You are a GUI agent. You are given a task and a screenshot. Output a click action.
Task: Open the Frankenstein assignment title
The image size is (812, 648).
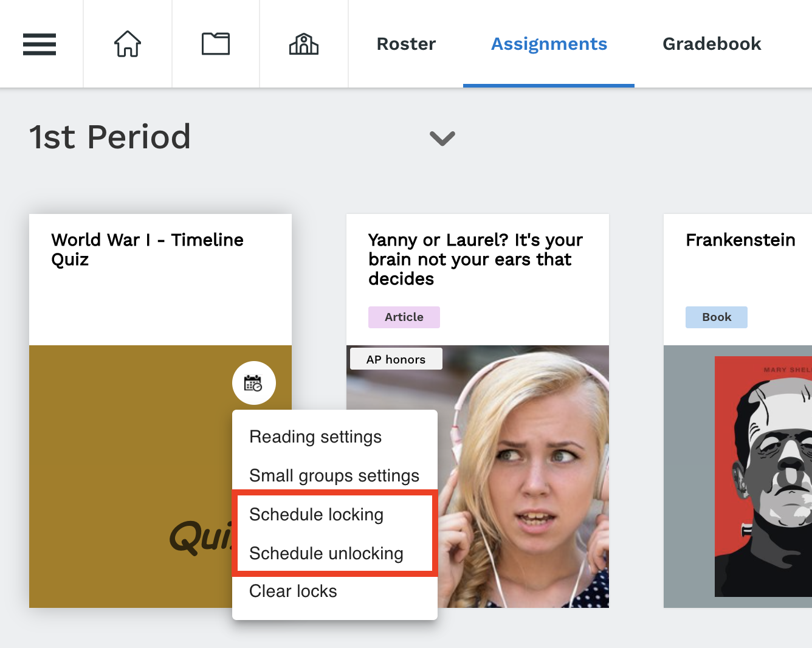pos(740,240)
